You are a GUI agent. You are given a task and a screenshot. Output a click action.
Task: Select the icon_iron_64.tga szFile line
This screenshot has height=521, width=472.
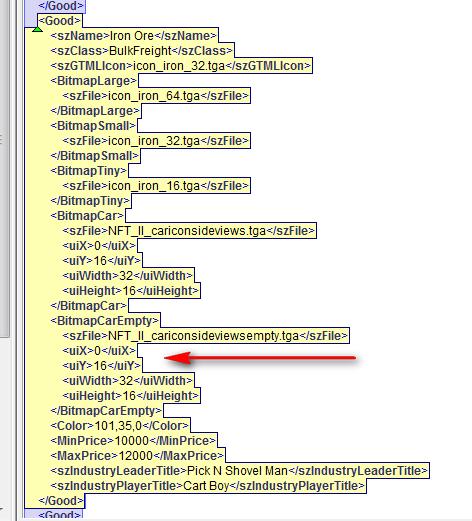pyautogui.click(x=156, y=96)
